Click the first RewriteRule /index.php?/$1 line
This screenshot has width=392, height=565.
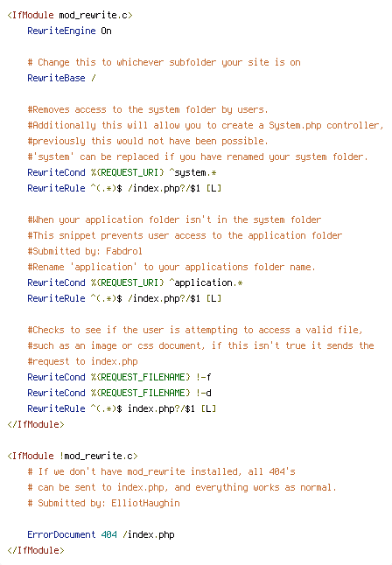(124, 188)
